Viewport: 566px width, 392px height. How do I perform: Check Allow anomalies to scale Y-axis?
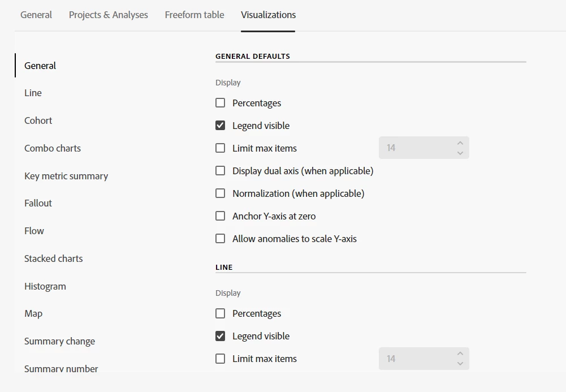tap(221, 239)
